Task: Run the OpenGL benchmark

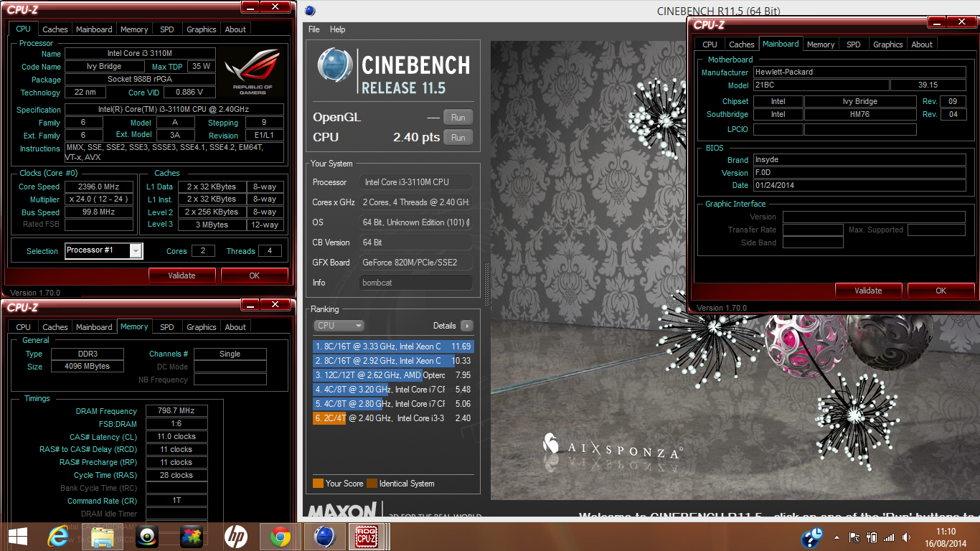Action: tap(458, 117)
